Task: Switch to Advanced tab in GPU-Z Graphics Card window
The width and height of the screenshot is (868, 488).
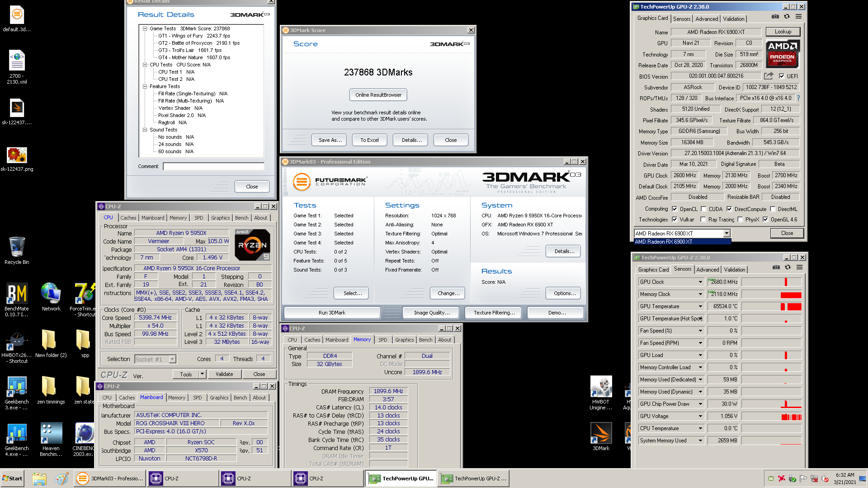Action: tap(707, 19)
